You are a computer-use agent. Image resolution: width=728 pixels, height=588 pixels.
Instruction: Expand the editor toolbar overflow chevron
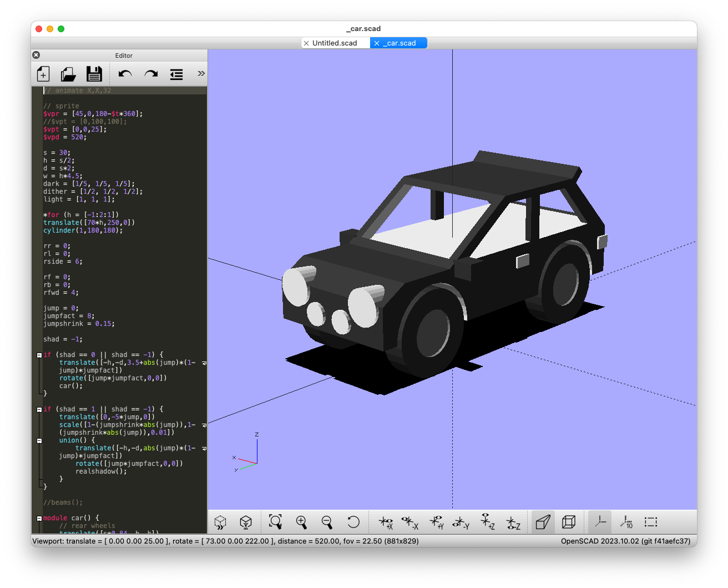(201, 73)
